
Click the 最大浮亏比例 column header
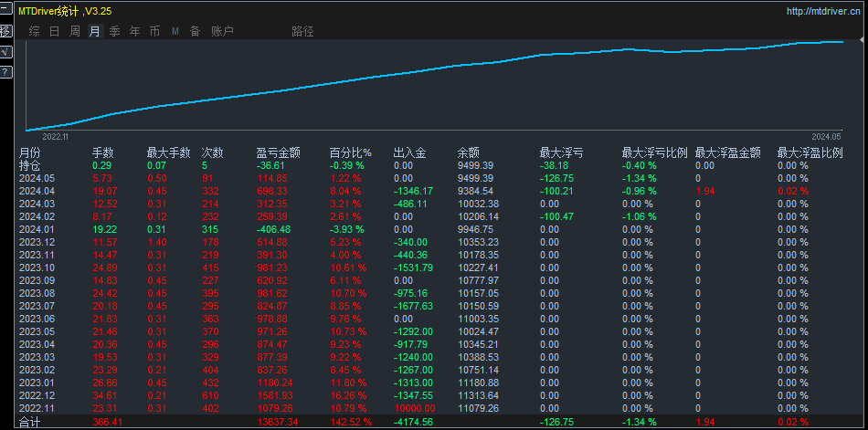click(655, 152)
